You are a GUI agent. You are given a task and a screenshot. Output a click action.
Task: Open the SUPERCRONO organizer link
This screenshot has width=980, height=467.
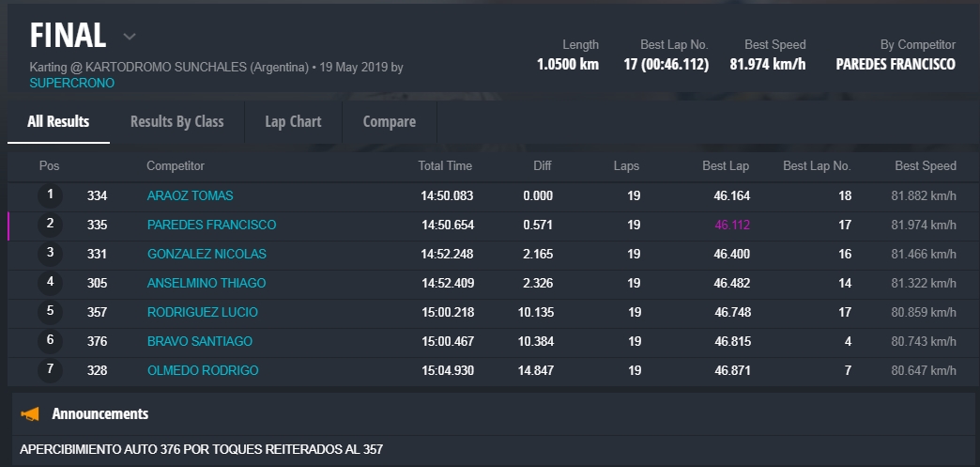[x=72, y=83]
